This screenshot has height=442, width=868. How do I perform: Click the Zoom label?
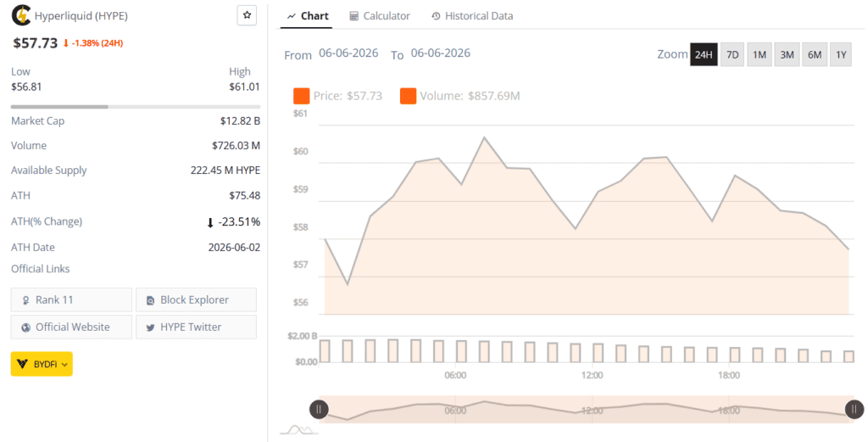[672, 54]
